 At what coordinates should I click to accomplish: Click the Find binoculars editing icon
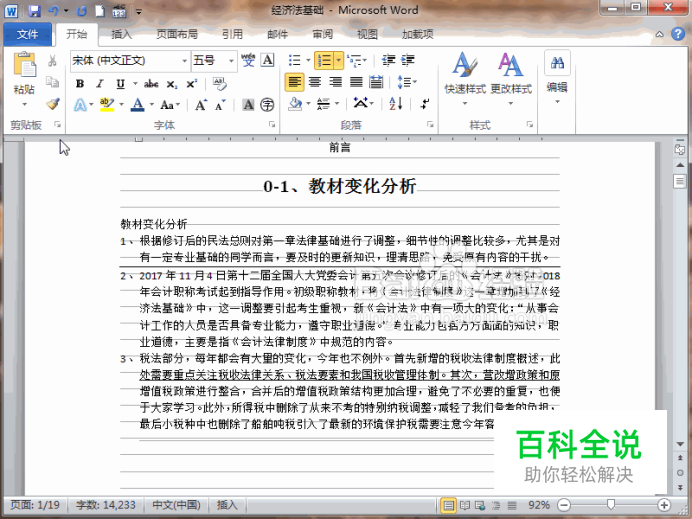557,63
